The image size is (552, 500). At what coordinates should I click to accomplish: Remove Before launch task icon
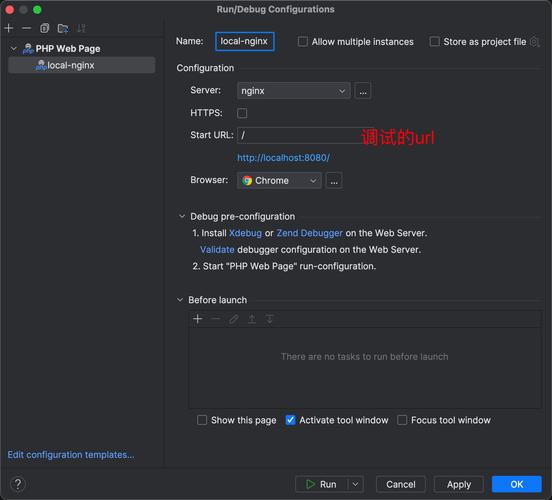[216, 319]
